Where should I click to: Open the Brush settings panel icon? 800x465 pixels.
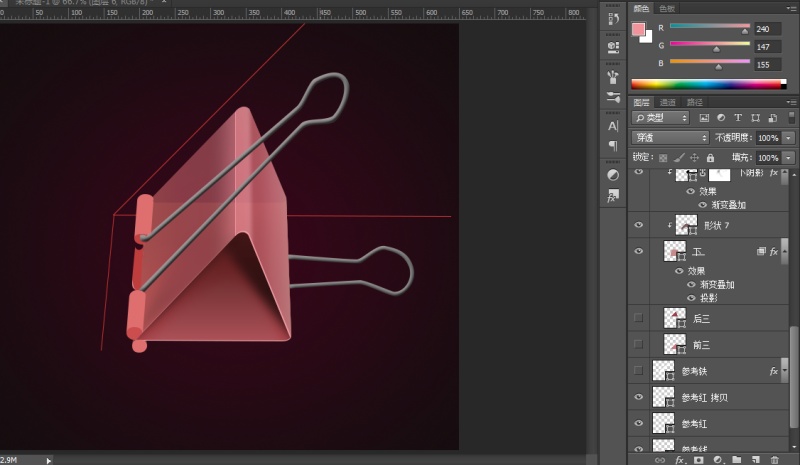tap(613, 97)
